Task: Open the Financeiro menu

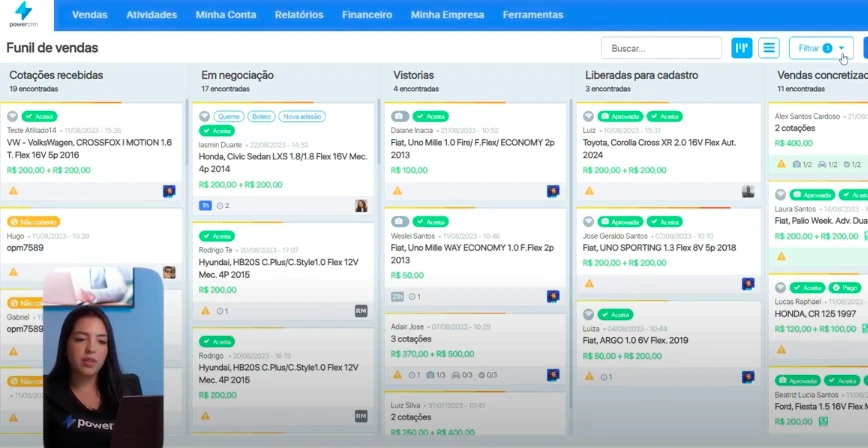Action: pos(367,15)
